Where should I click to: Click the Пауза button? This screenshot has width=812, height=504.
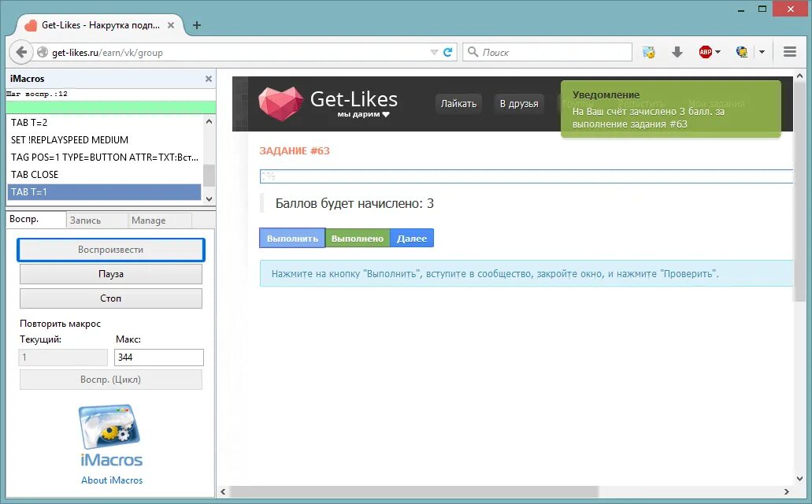tap(111, 274)
